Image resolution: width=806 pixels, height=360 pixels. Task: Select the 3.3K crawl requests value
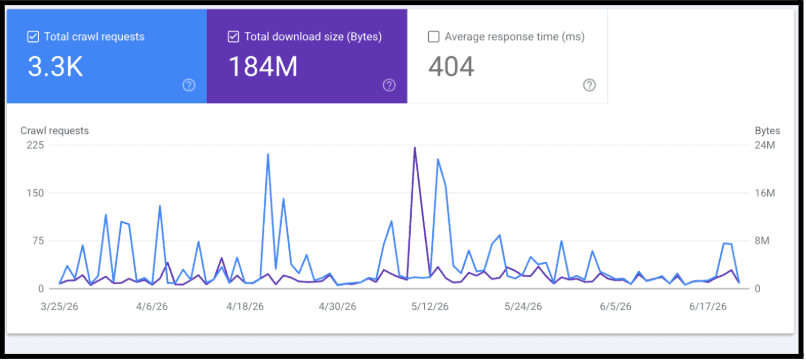pyautogui.click(x=56, y=67)
